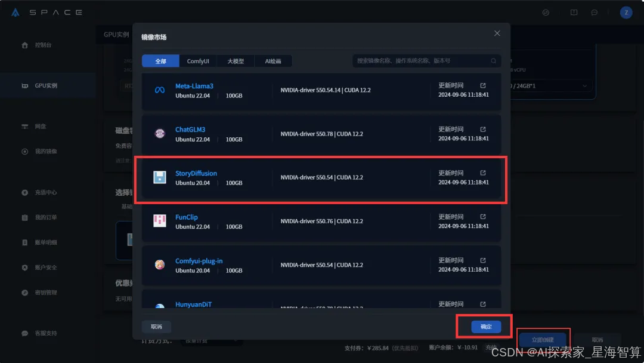Open the top bar documentation book icon

pos(574,13)
